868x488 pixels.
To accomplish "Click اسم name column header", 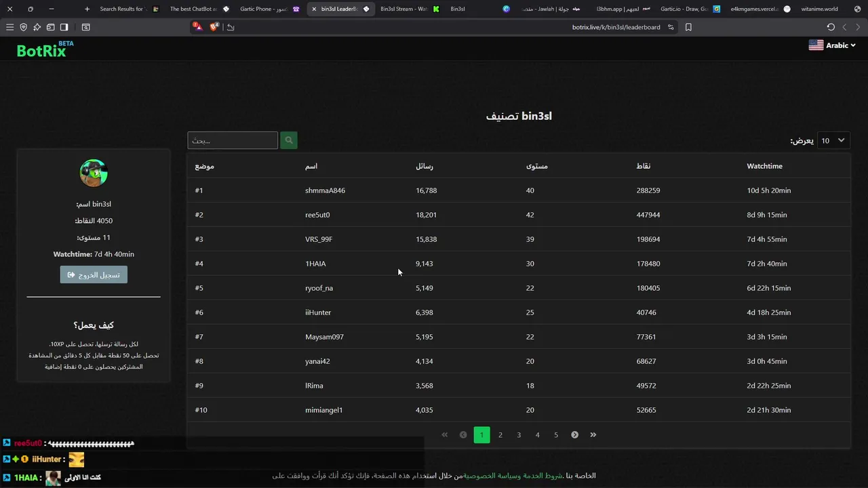I will [311, 166].
